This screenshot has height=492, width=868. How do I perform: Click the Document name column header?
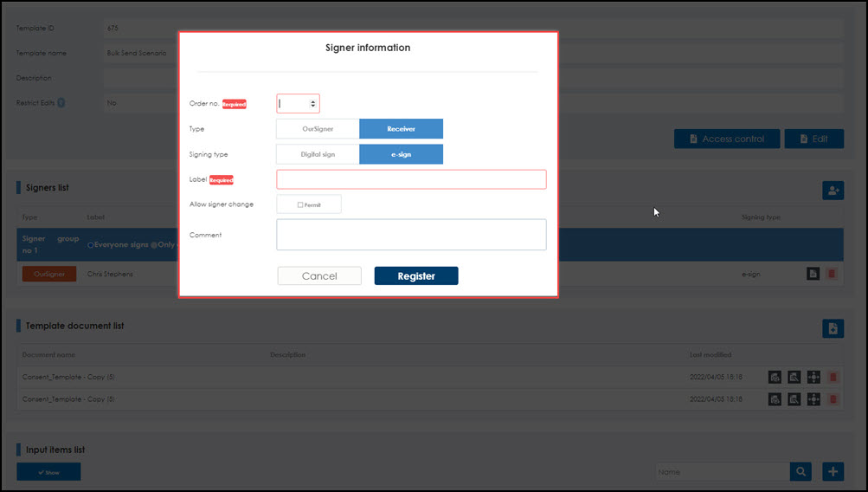click(x=48, y=354)
